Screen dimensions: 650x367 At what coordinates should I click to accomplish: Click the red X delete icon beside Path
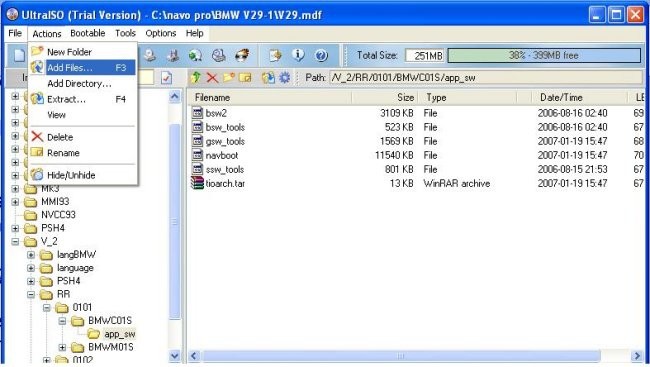(x=212, y=78)
